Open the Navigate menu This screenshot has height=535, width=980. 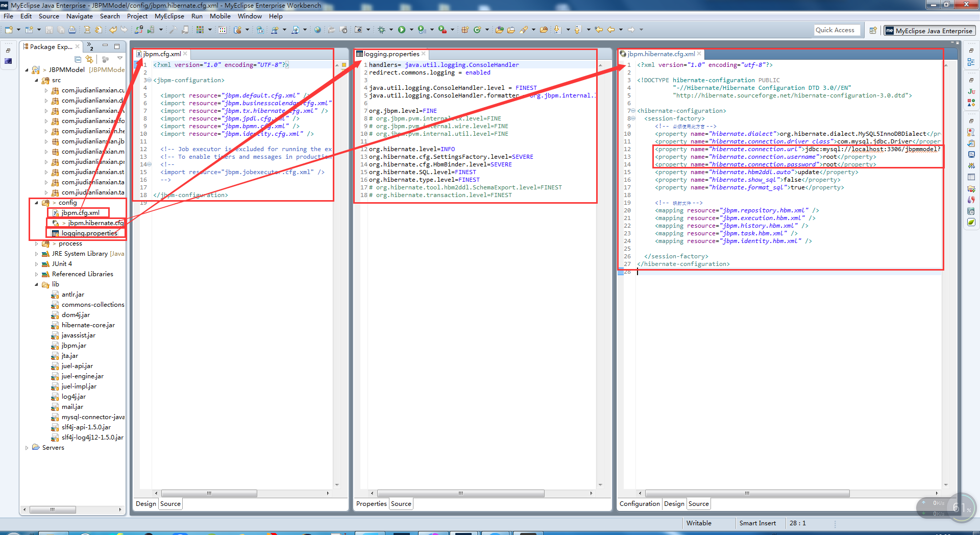pyautogui.click(x=80, y=16)
